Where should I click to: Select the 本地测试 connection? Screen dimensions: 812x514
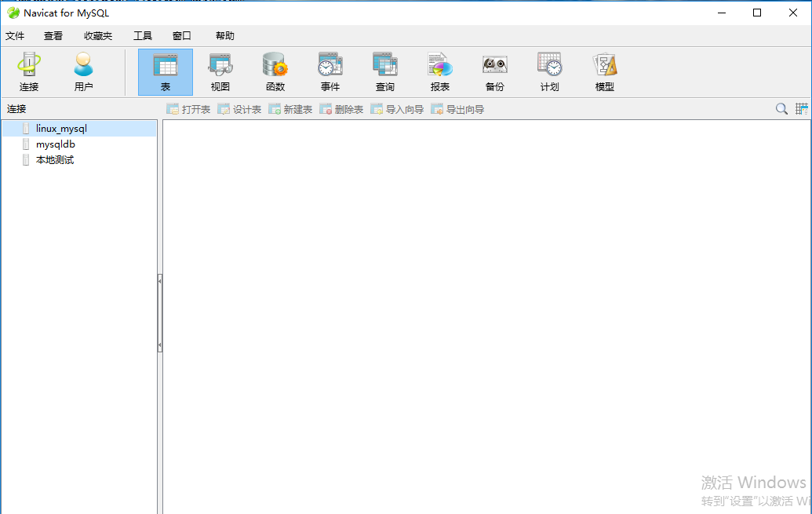[55, 160]
